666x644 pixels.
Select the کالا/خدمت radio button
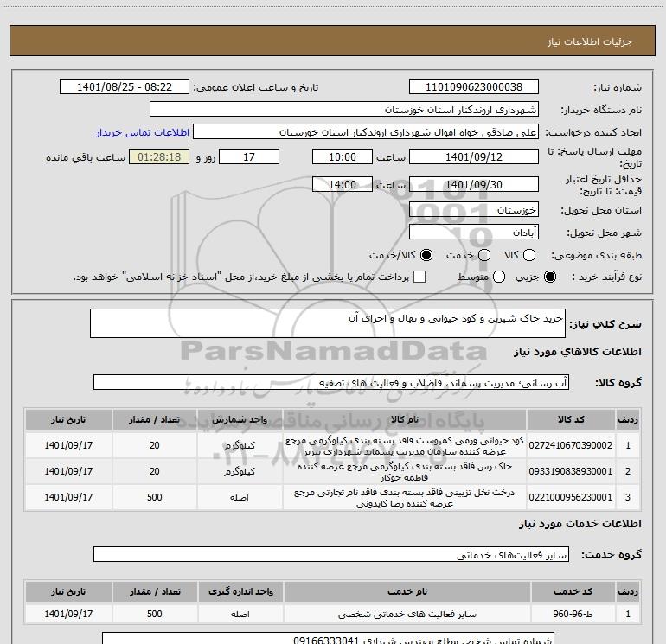click(x=426, y=255)
